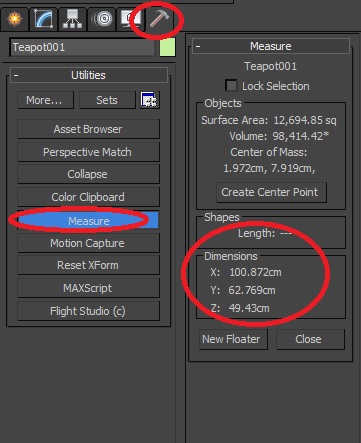Screen dimensions: 361x443
Task: Launch the Reset XForm utility
Action: pyautogui.click(x=88, y=265)
